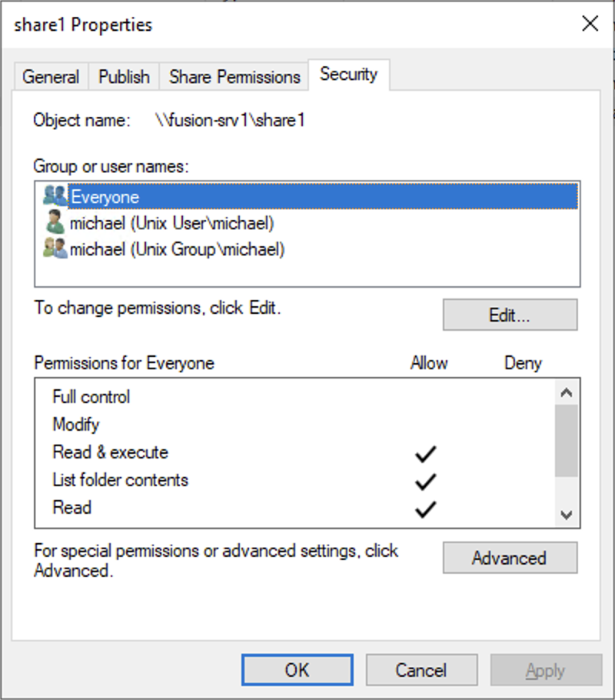Screen dimensions: 615x700
Task: Set Deny on Full control
Action: coord(523,397)
